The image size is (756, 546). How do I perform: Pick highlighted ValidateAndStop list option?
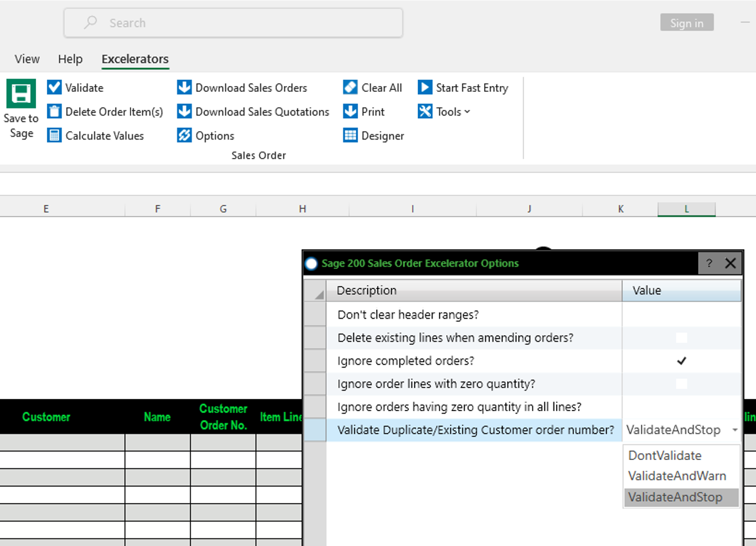click(681, 497)
